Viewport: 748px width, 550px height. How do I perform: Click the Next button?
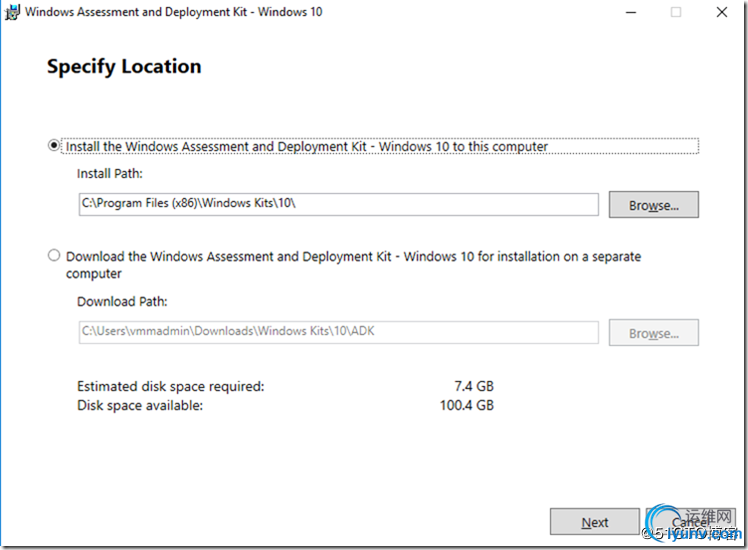tap(594, 522)
